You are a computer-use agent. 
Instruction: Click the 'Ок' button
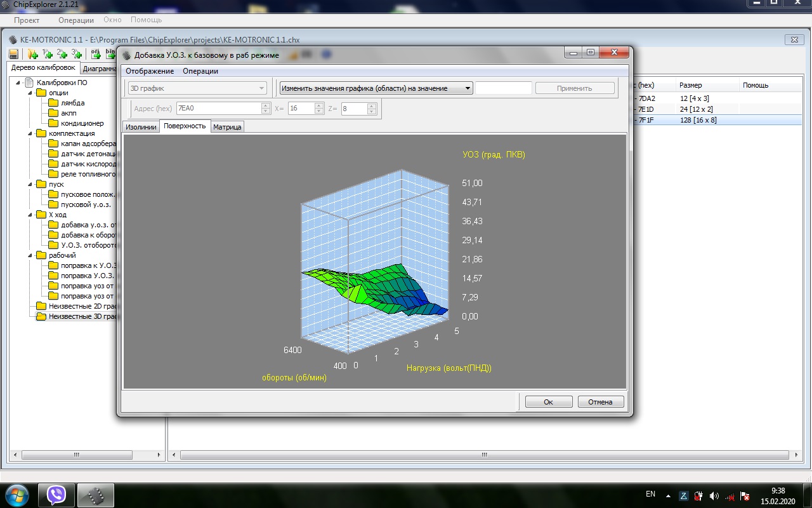coord(549,402)
